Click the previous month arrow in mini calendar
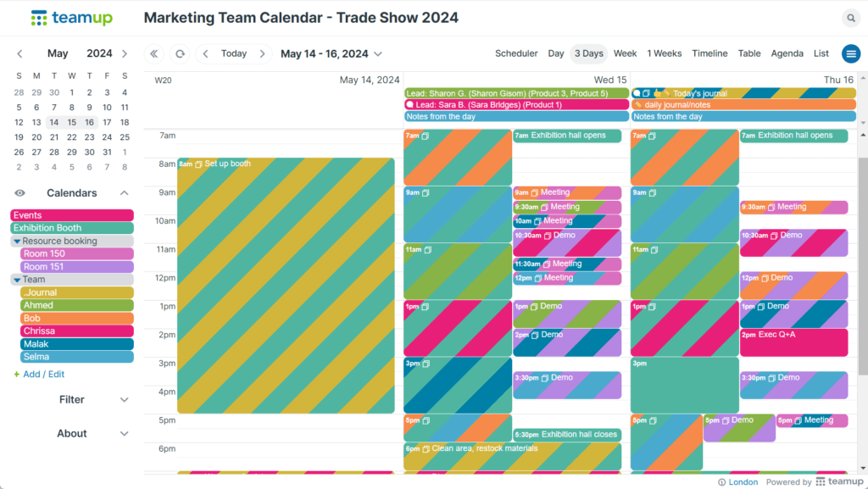Viewport: 868px width, 489px height. (19, 53)
